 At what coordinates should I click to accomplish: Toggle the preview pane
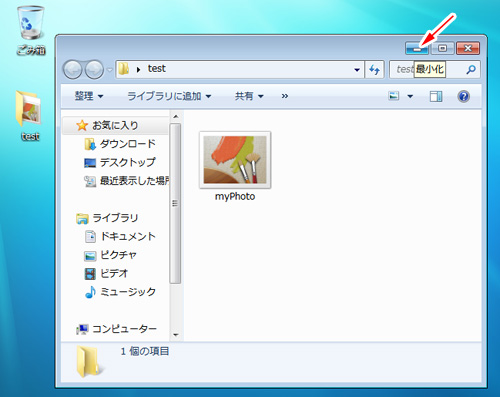point(436,96)
